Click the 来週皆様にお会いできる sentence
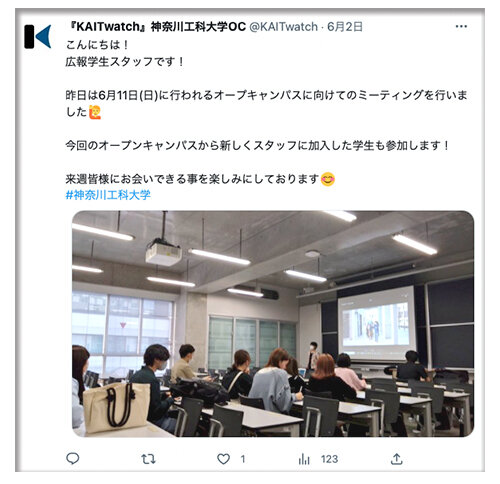This screenshot has width=500, height=484. (192, 179)
